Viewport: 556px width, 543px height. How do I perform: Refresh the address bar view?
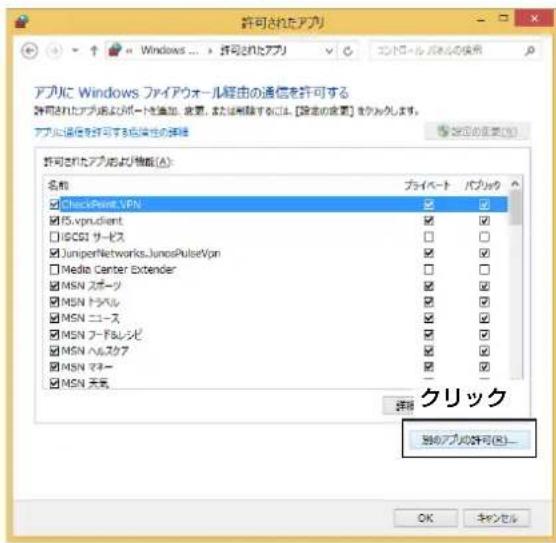click(348, 51)
